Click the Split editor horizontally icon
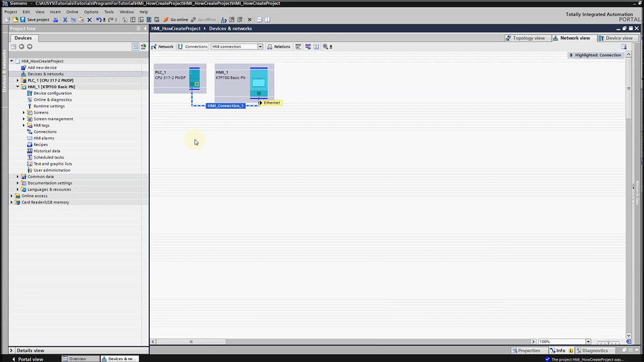The width and height of the screenshot is (644, 362). click(x=259, y=19)
